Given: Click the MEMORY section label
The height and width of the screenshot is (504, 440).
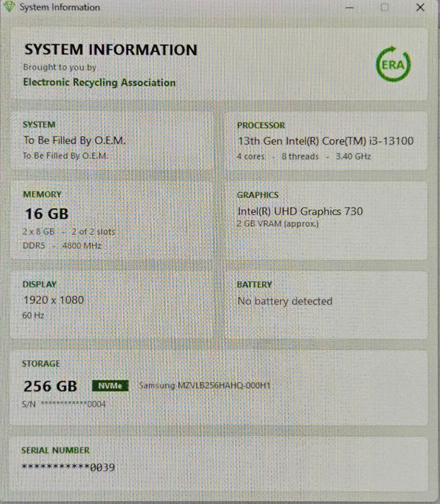Looking at the screenshot, I should tap(42, 194).
